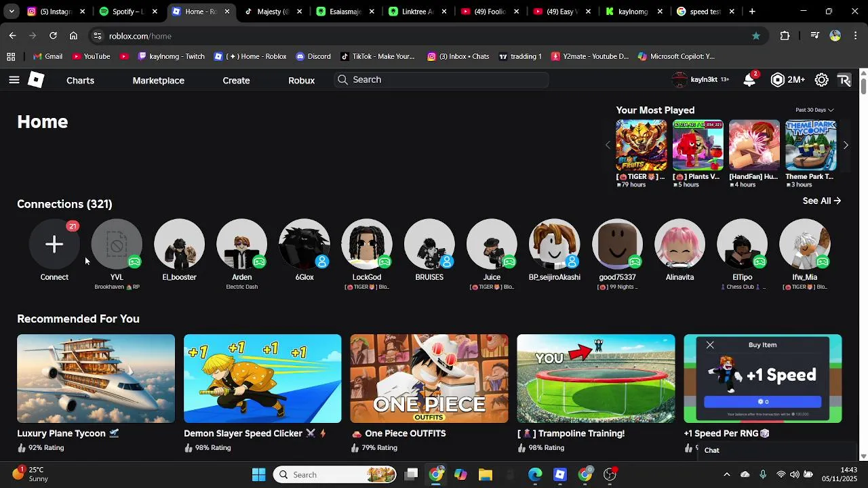
Task: Open the Blox Fruits TIGER thumbnail
Action: pos(641,146)
